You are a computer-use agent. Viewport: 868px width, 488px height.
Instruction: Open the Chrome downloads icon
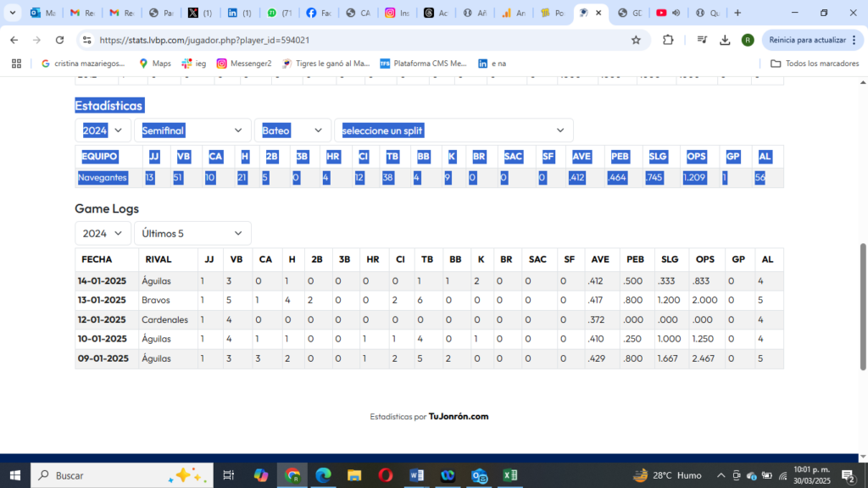[725, 40]
